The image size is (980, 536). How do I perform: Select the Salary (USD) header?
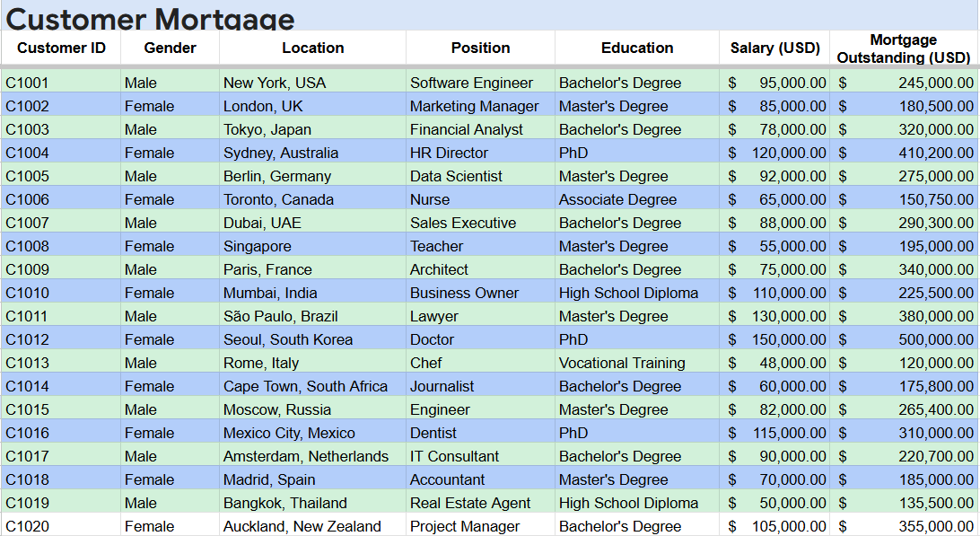[x=774, y=48]
